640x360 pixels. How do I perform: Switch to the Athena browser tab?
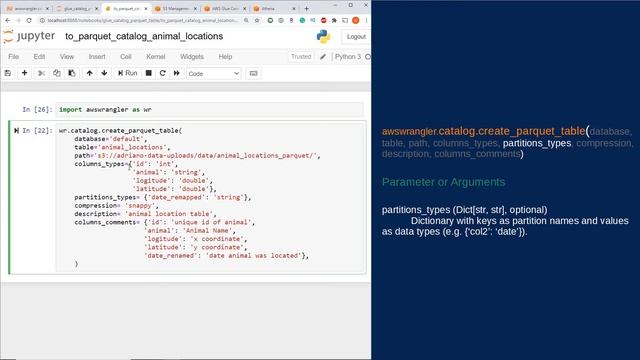[x=273, y=8]
